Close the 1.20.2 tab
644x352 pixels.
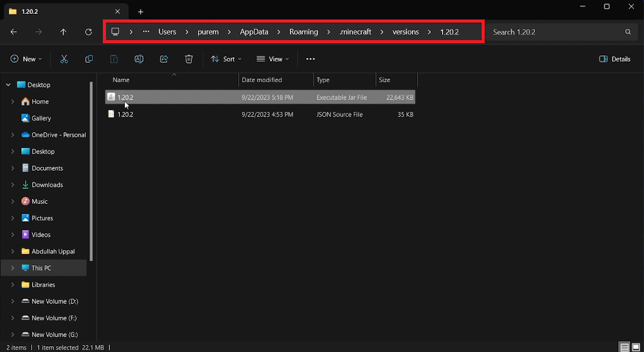(117, 11)
